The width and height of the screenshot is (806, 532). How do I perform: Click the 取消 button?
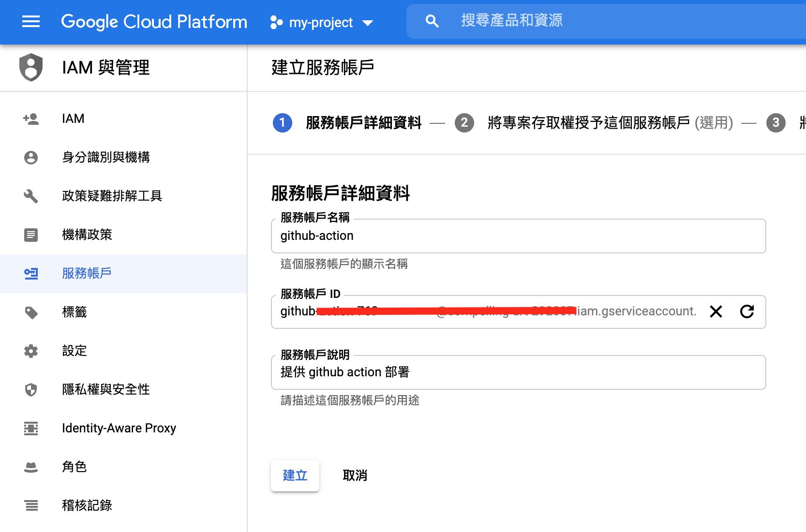coord(355,475)
